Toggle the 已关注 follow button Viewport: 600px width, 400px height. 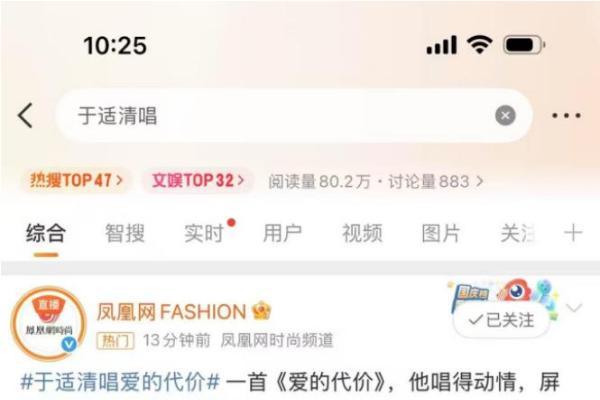501,320
